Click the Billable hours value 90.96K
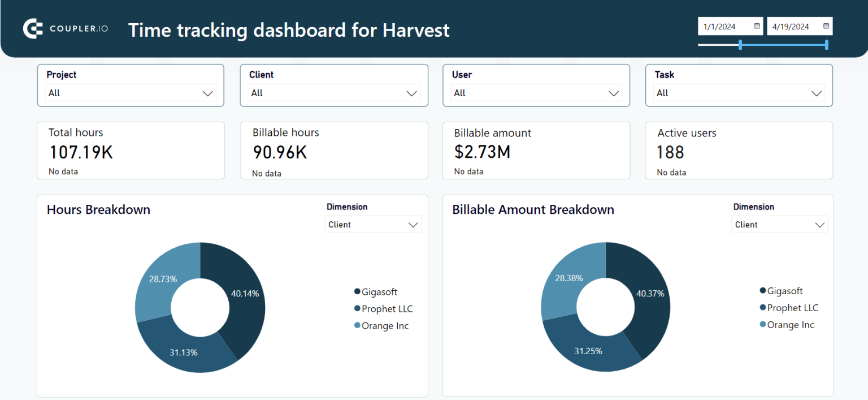The image size is (868, 400). tap(280, 152)
